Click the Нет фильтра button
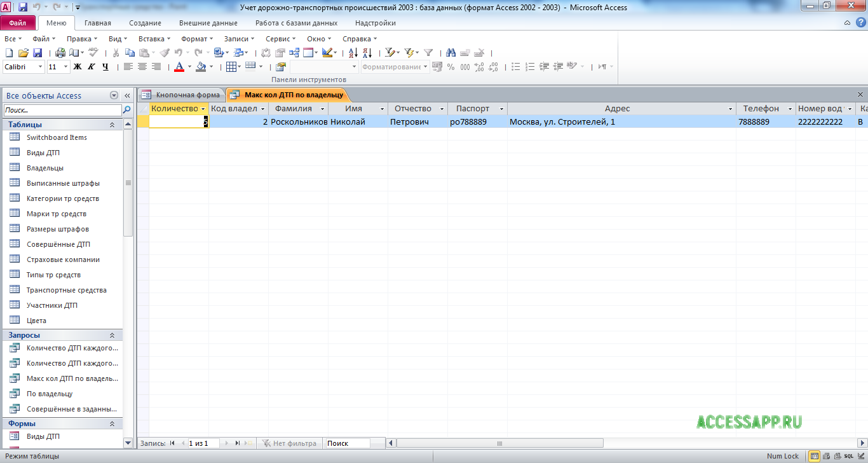The width and height of the screenshot is (868, 463). pos(288,443)
